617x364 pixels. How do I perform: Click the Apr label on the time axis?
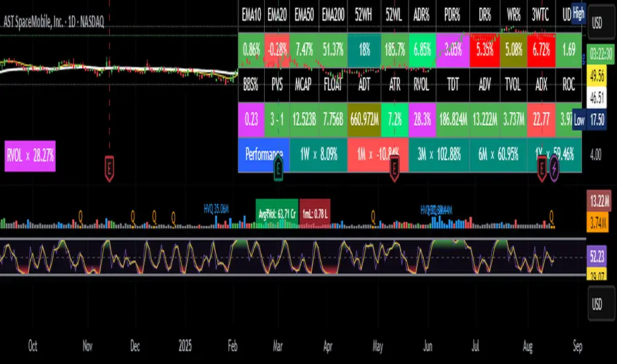(x=328, y=346)
